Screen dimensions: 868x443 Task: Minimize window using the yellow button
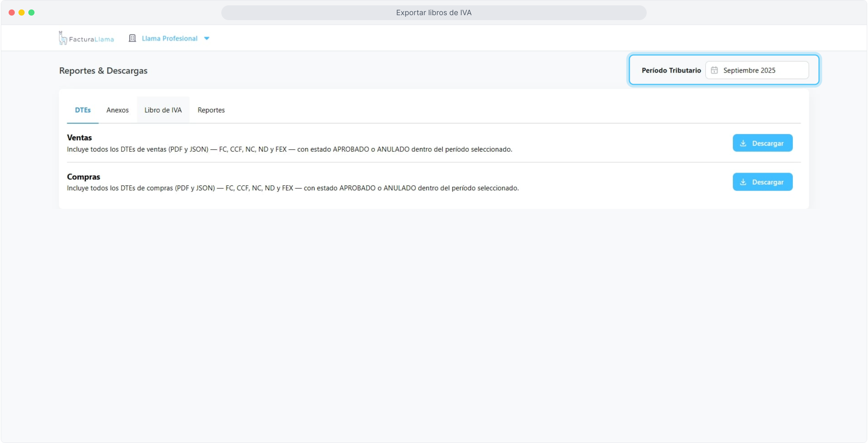coord(22,13)
